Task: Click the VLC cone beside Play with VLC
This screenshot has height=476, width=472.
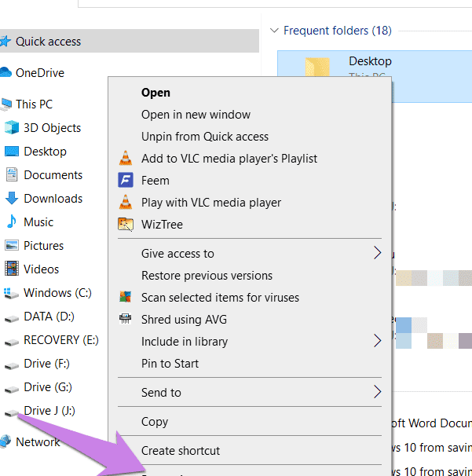Action: tap(126, 202)
